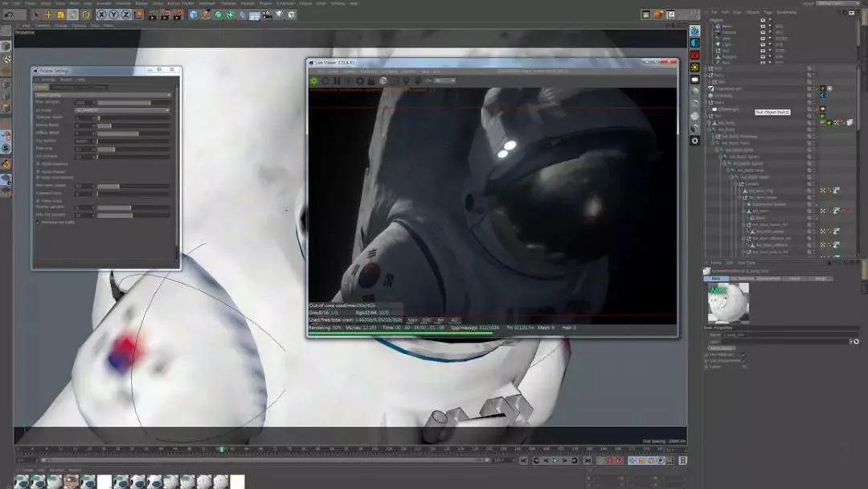The width and height of the screenshot is (868, 489).
Task: Select the Move tool in top toolbar
Action: pyautogui.click(x=48, y=14)
